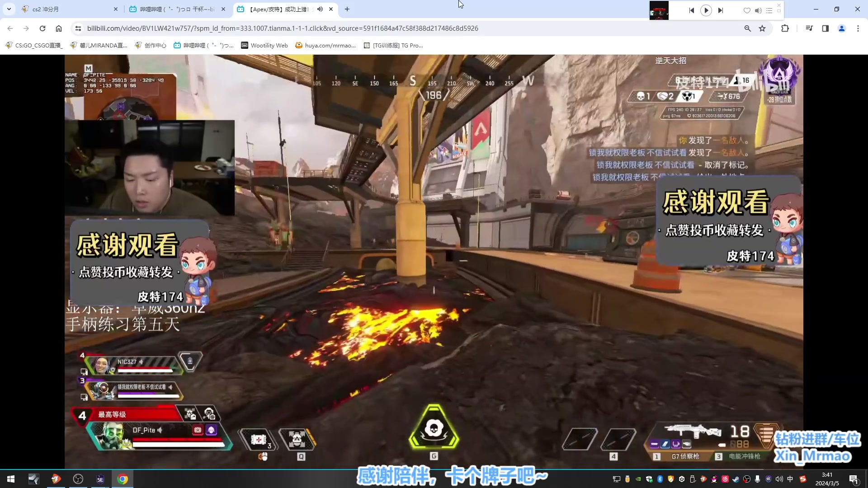The width and height of the screenshot is (868, 488).
Task: Open the mini player playlist
Action: [769, 10]
